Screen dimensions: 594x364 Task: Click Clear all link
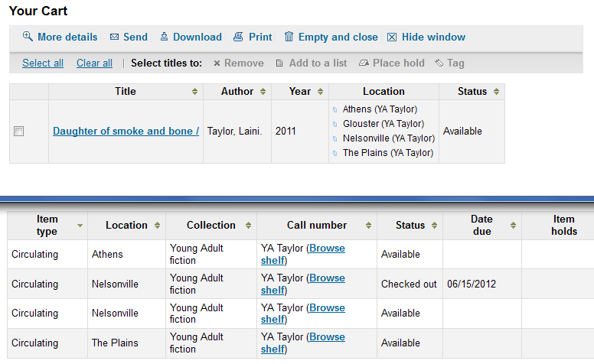tap(94, 63)
